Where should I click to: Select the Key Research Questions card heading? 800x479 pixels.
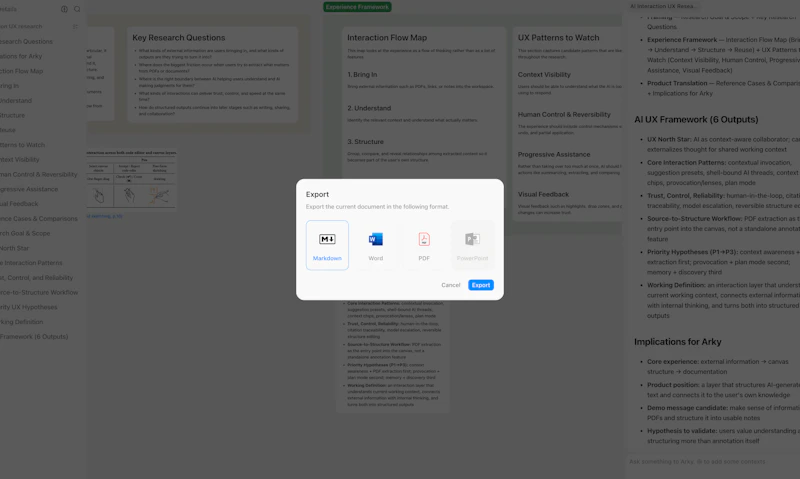pos(179,38)
